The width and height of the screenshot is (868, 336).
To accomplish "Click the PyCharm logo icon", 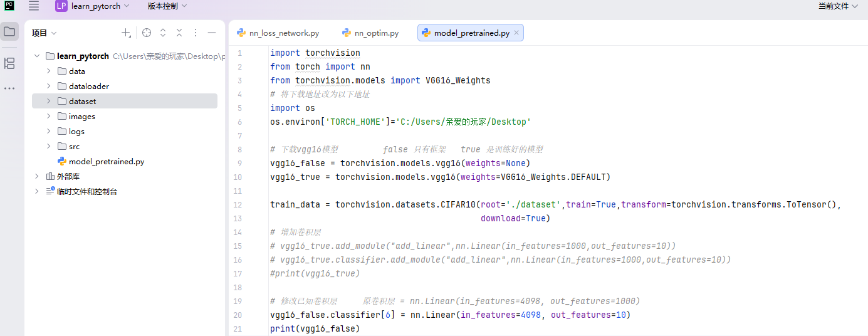I will (x=9, y=6).
